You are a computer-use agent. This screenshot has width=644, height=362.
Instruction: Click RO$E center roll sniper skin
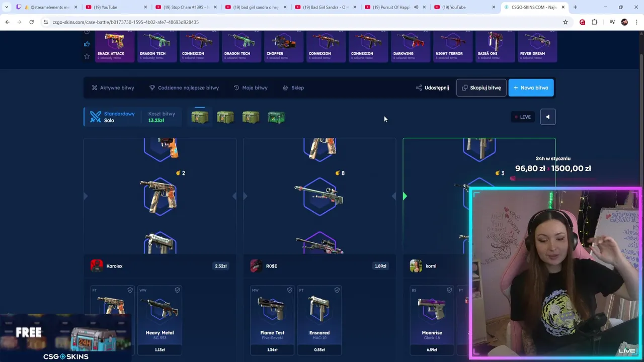click(x=319, y=197)
